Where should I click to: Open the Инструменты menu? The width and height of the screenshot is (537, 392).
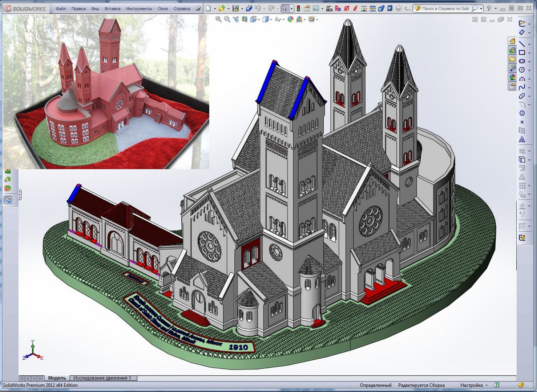pyautogui.click(x=139, y=9)
